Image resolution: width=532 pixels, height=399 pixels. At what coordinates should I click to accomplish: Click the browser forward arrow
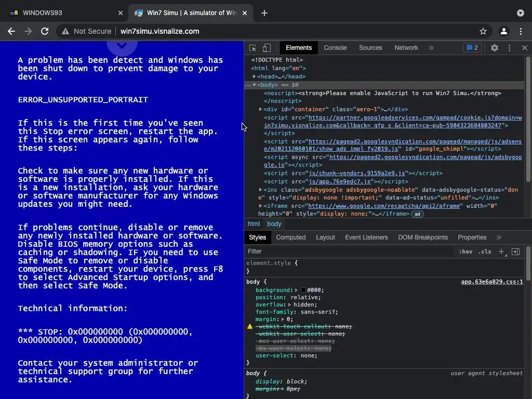(x=28, y=31)
